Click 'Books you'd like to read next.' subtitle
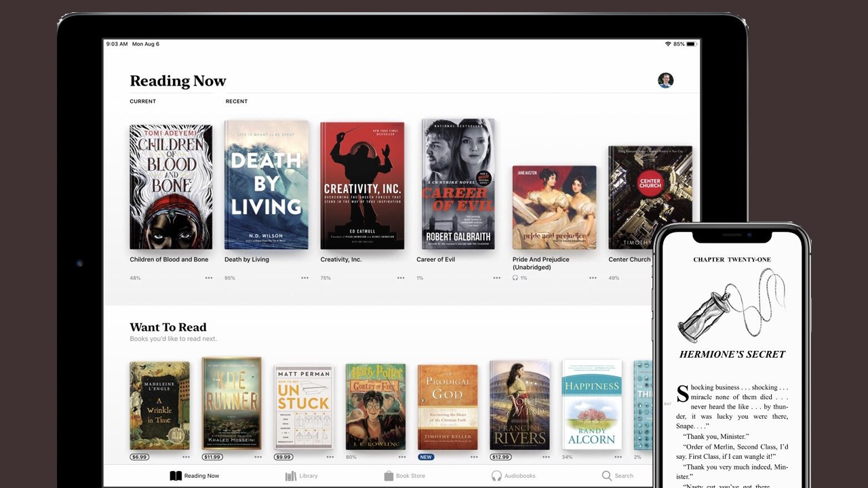Viewport: 868px width, 488px height. (174, 339)
